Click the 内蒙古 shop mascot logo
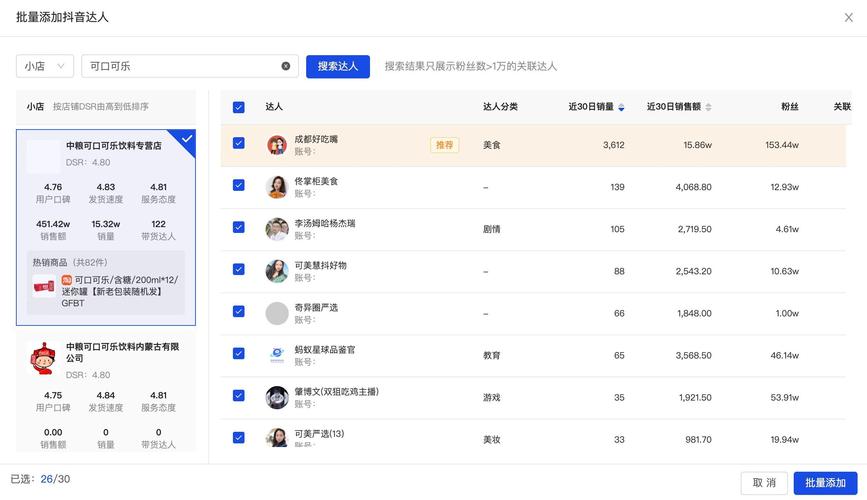867x500 pixels. 43,358
